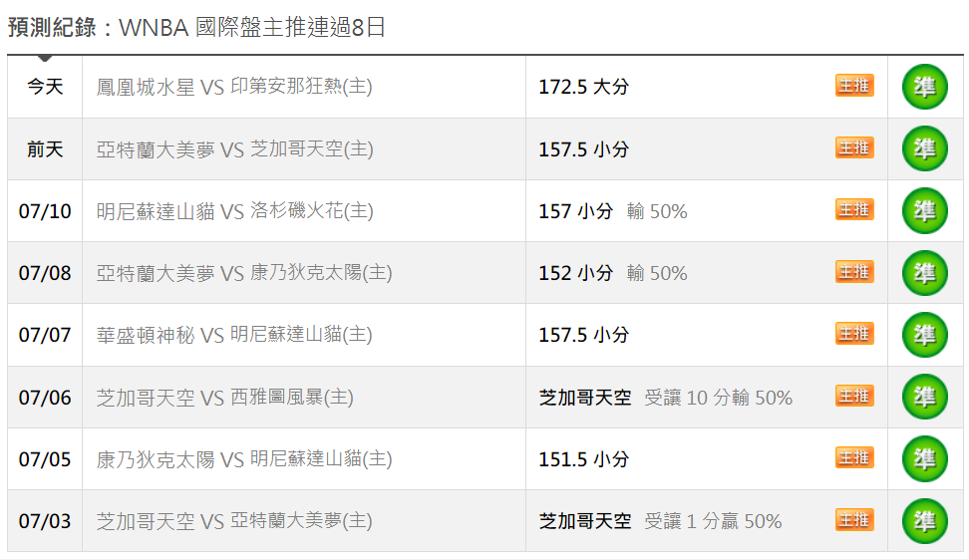
Task: Click the orange 主推 badge for 07/03
Action: pyautogui.click(x=854, y=520)
